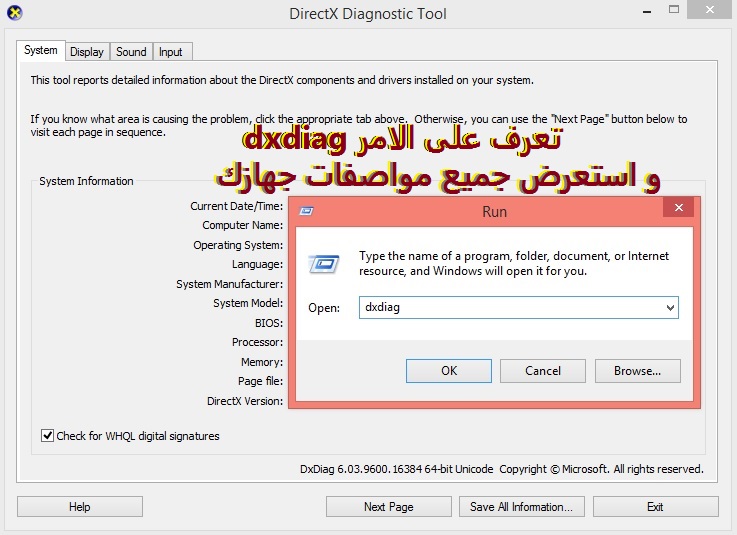Image resolution: width=737 pixels, height=535 pixels.
Task: Open the Sound tab
Action: pyautogui.click(x=131, y=52)
